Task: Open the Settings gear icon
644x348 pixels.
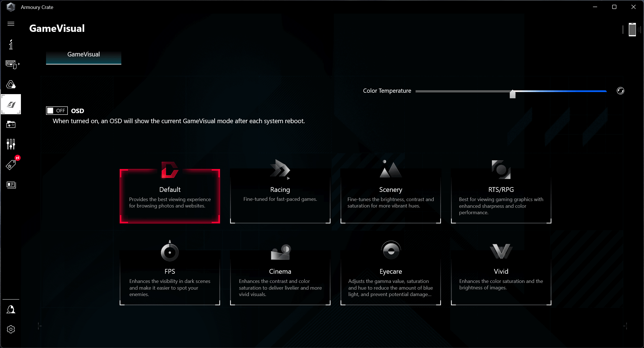Action: tap(11, 329)
